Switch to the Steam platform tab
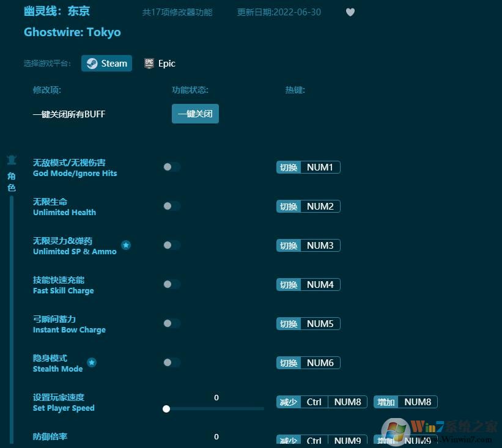This screenshot has height=448, width=502. [106, 63]
